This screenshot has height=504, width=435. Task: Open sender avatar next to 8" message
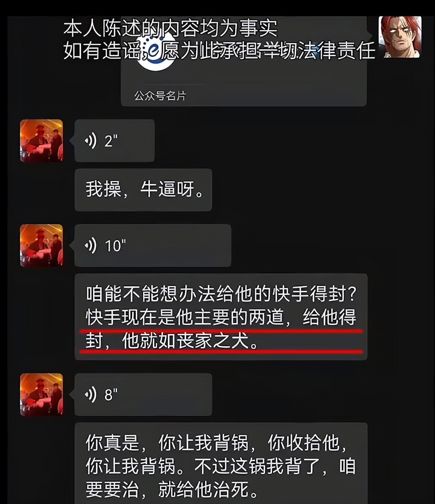pyautogui.click(x=41, y=394)
